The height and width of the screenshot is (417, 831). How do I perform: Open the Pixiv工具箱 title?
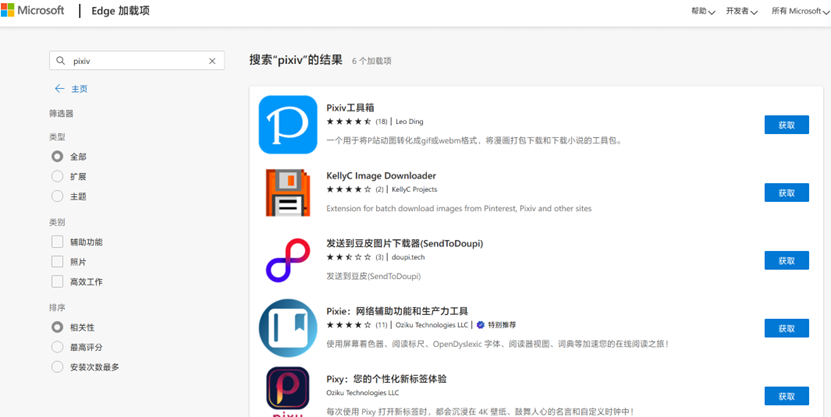coord(350,108)
